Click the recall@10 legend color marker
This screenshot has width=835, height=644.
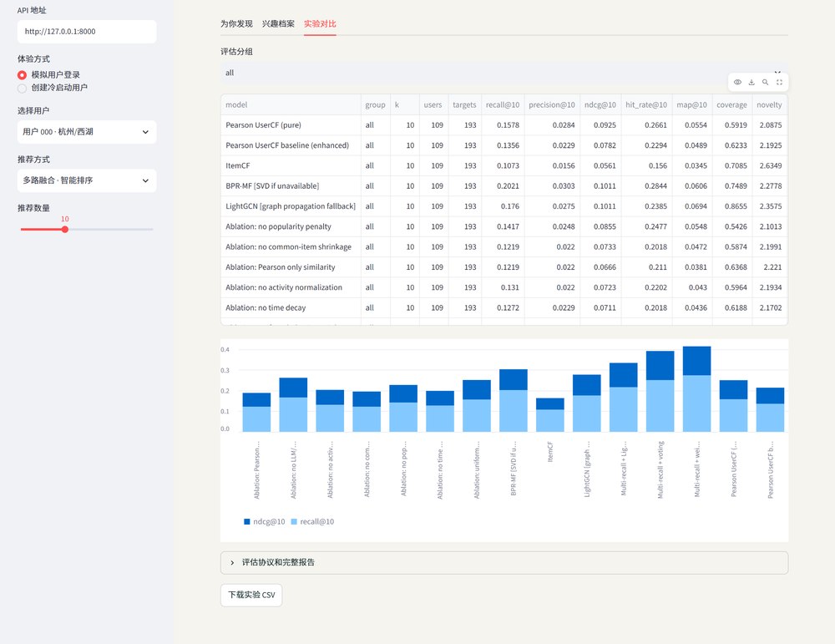tap(294, 521)
